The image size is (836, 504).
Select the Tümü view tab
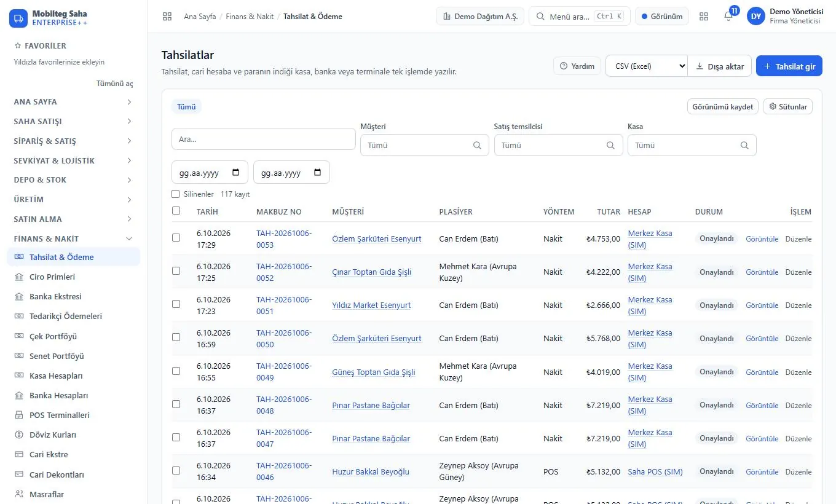click(186, 107)
